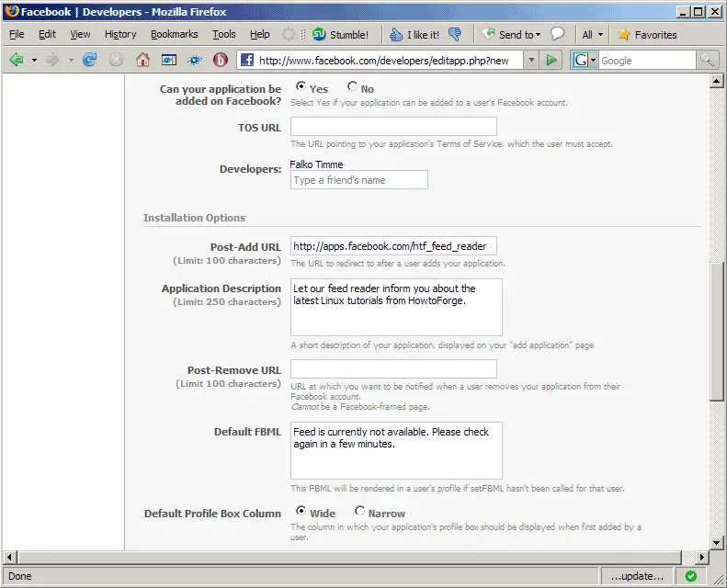
Task: Choose Wide profile box column
Action: click(301, 511)
